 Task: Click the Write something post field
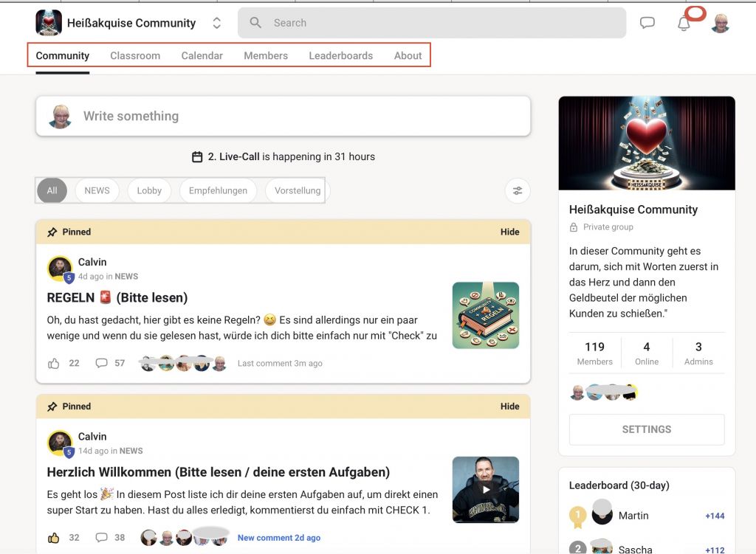coord(295,116)
